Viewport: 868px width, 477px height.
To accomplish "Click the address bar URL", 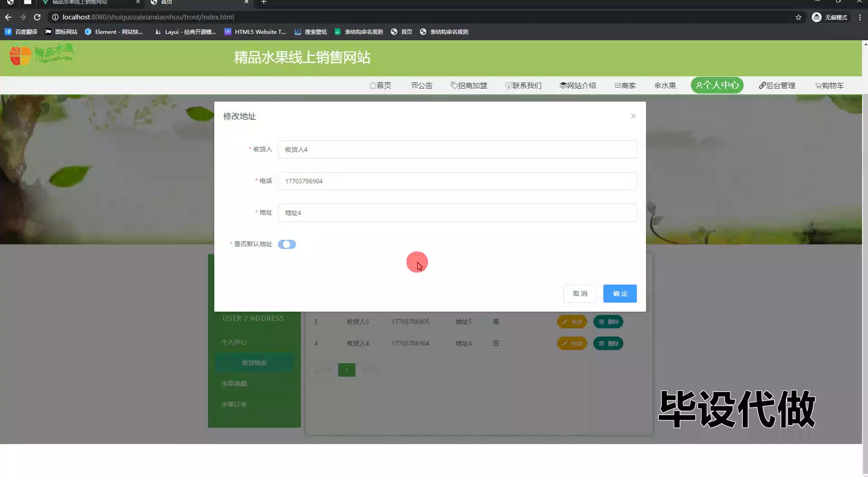I will click(148, 17).
